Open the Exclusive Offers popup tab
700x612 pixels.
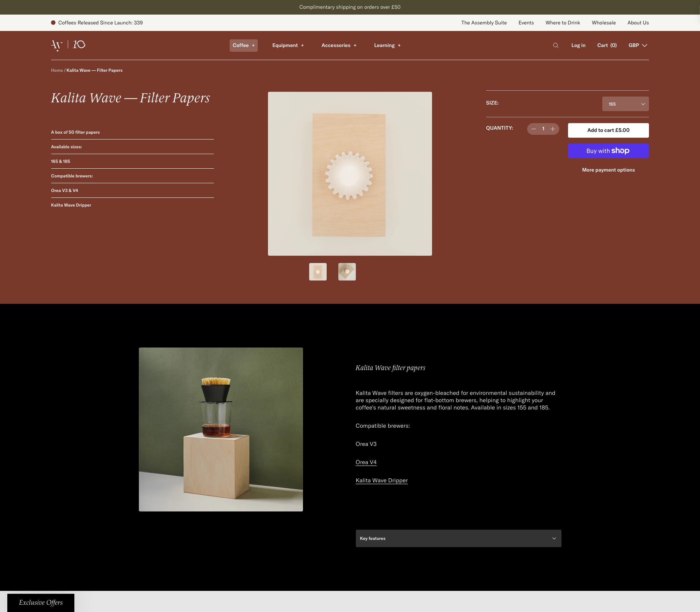[41, 603]
